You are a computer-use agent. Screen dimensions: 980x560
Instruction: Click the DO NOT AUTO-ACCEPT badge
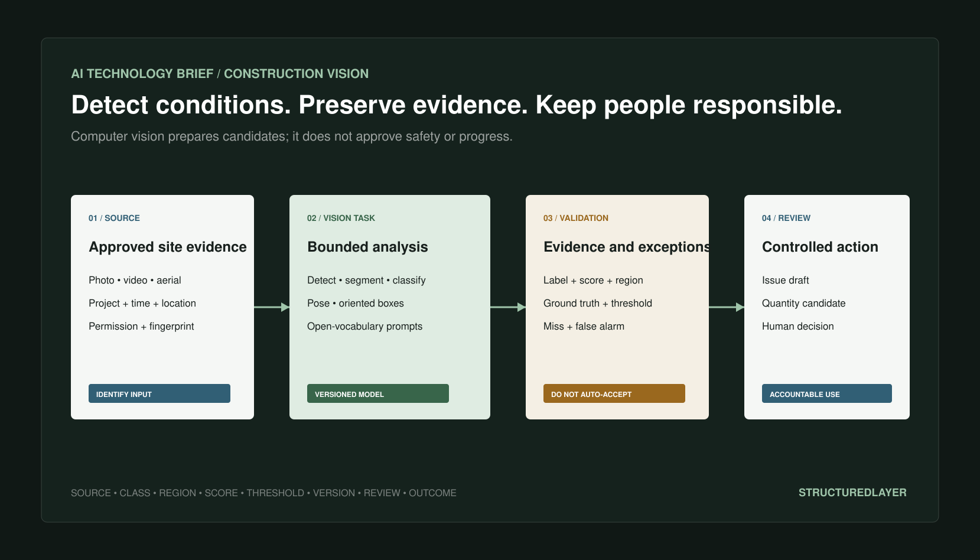coord(614,393)
